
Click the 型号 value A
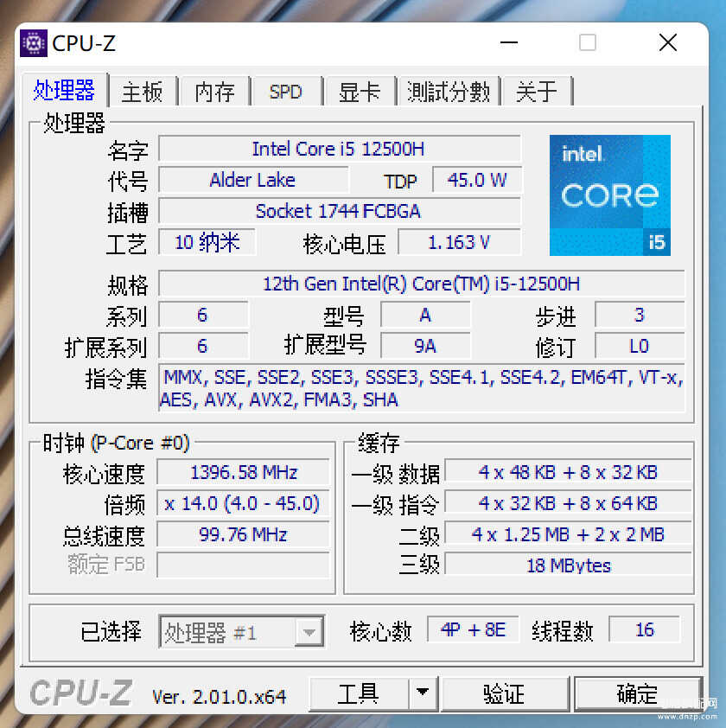(425, 315)
